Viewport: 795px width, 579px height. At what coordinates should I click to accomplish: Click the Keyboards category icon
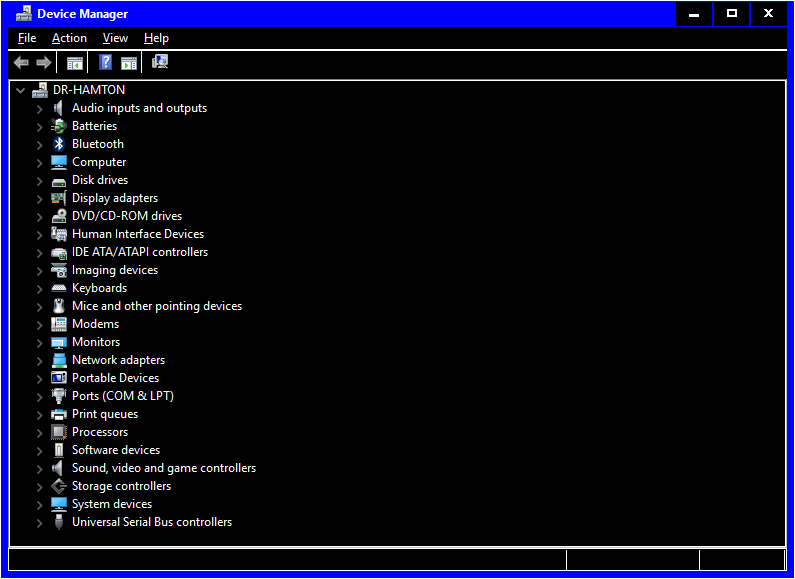coord(59,288)
